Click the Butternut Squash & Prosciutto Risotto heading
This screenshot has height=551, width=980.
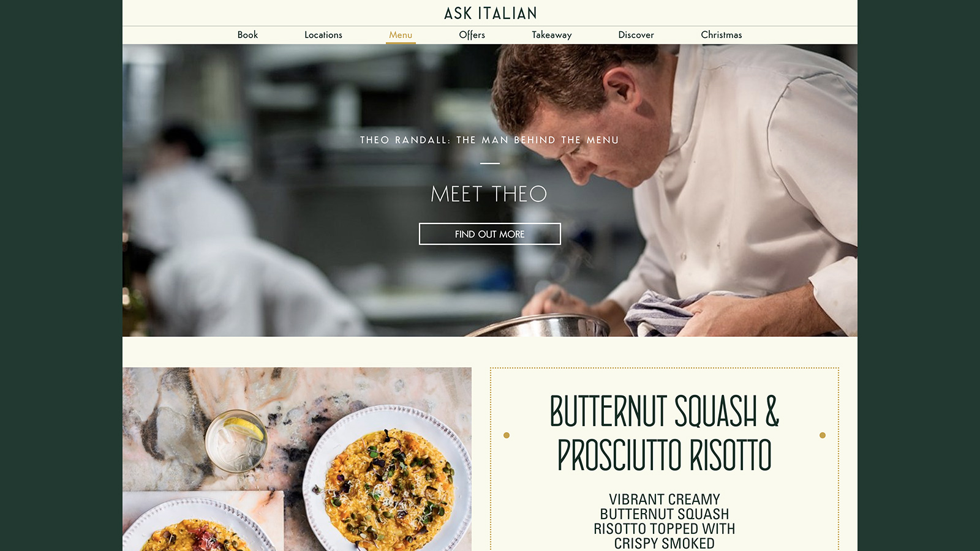pyautogui.click(x=665, y=433)
